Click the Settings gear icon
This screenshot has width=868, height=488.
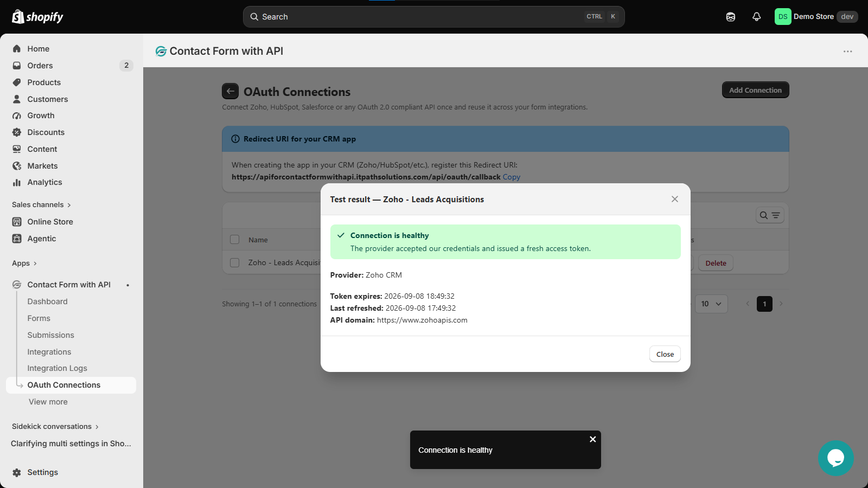(x=17, y=472)
